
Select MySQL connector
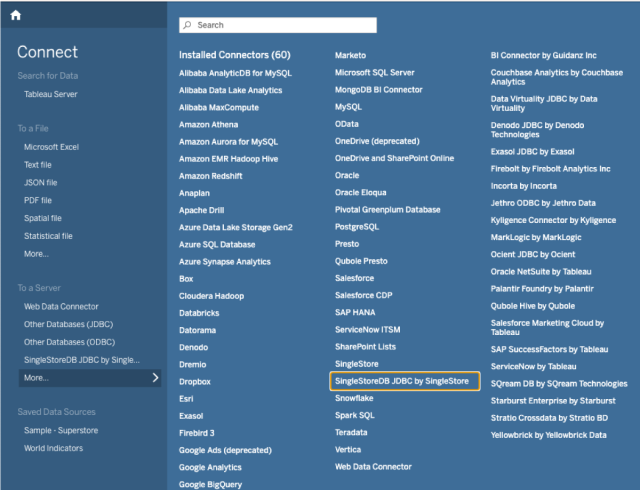point(348,107)
